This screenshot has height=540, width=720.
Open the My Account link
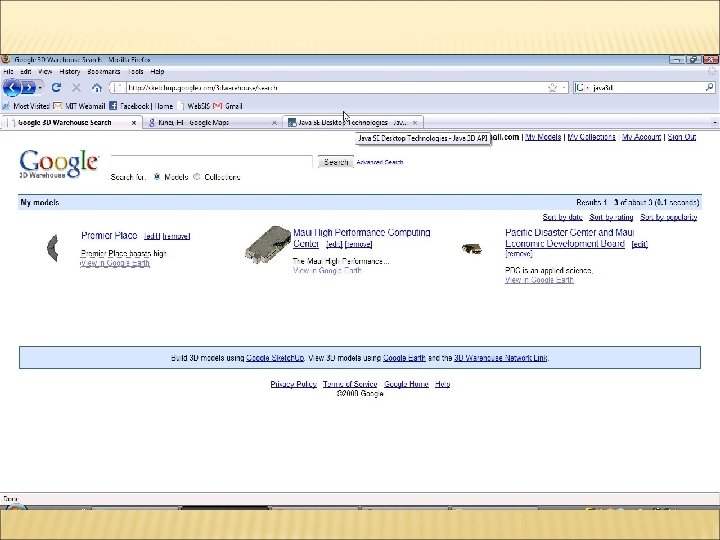coord(641,137)
